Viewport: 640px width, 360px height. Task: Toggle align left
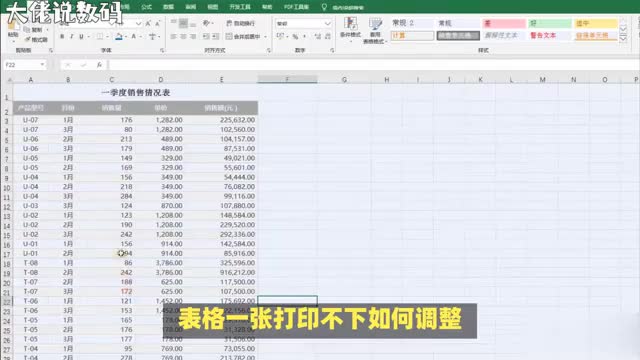click(x=174, y=37)
